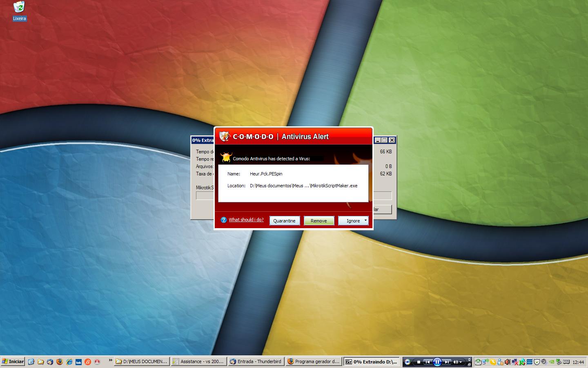Screen dimensions: 588x368
Task: Expand the Ignore button dropdown arrow
Action: 365,221
